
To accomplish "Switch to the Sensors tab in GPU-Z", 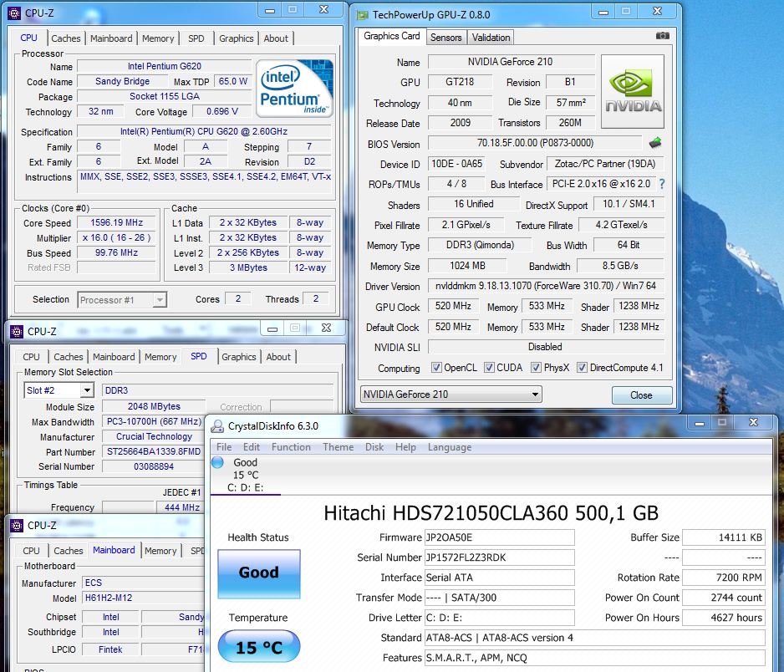I will 445,38.
